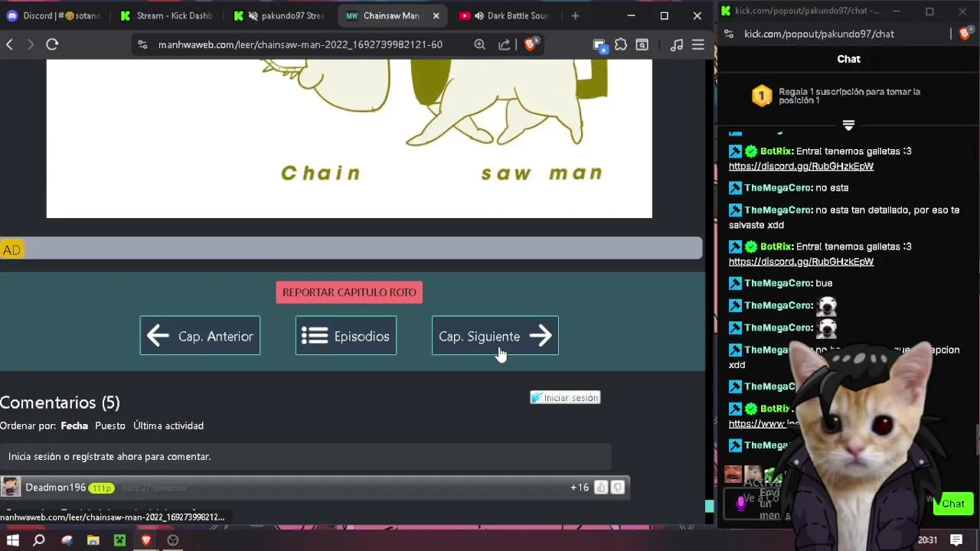The image size is (980, 551).
Task: Open Windows taskbar search
Action: click(x=39, y=540)
